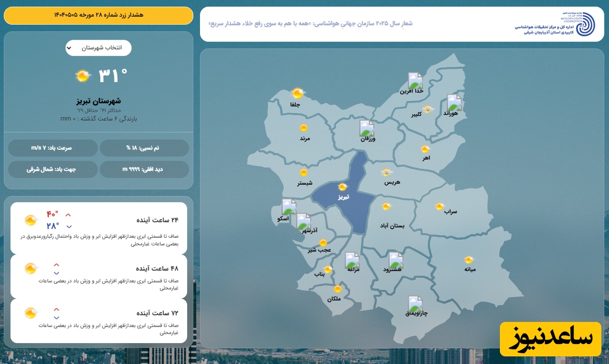Click the Heris (هریس) cloudy icon
Image resolution: width=609 pixels, height=364 pixels.
coord(387,172)
